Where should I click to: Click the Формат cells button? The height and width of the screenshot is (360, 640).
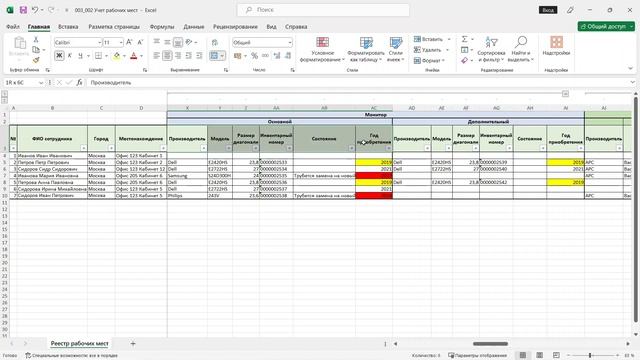click(429, 60)
